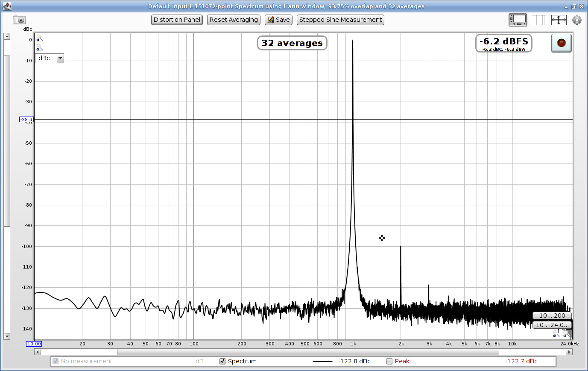Open the dBc units dropdown arrow

coord(60,58)
